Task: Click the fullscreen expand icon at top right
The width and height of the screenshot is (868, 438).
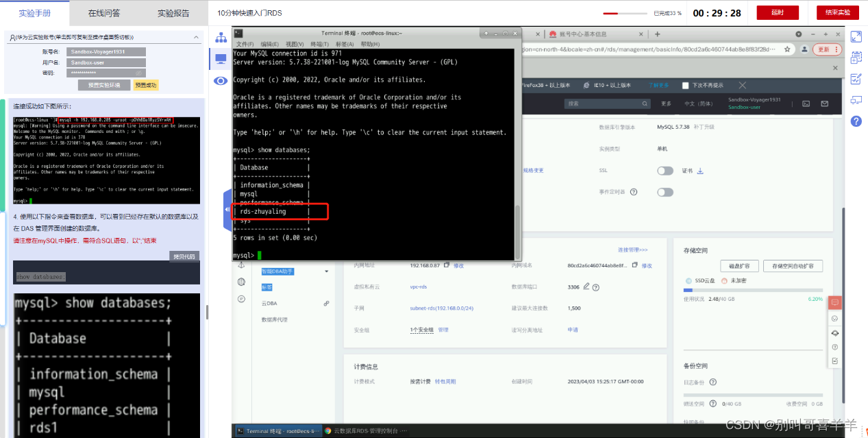Action: (x=856, y=36)
